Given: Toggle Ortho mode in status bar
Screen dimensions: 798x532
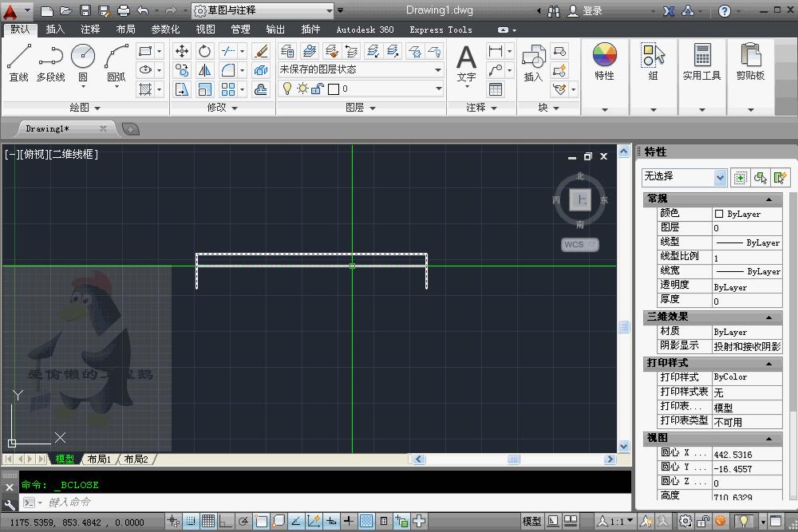Looking at the screenshot, I should pos(226,522).
